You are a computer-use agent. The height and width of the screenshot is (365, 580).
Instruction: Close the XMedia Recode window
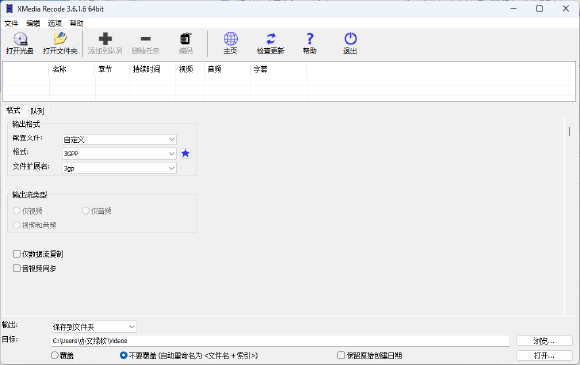(x=566, y=9)
